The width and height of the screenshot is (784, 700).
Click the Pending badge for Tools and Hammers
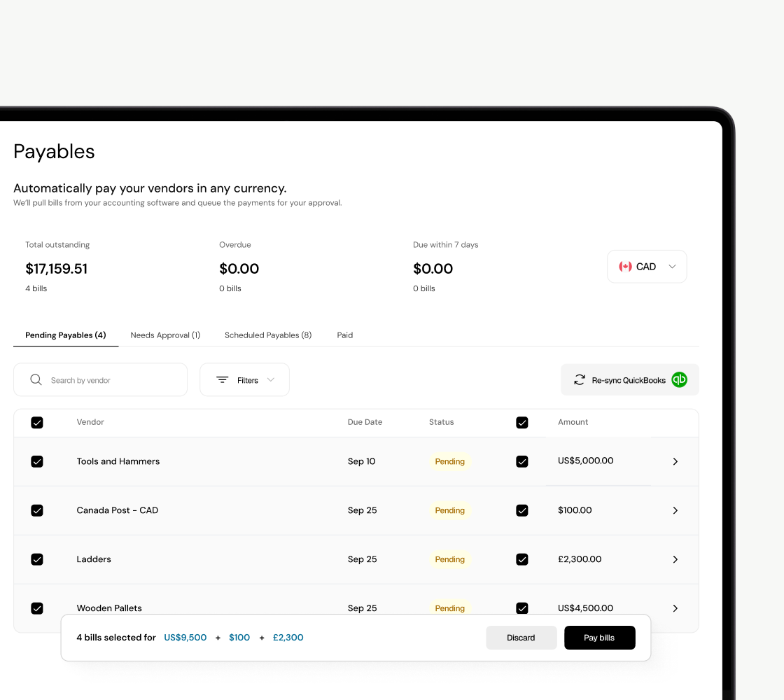click(450, 461)
